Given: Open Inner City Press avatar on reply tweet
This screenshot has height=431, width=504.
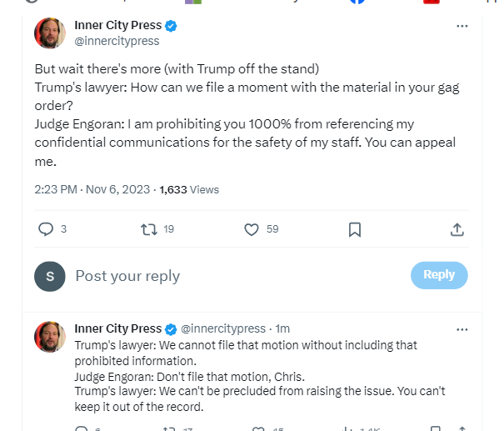Looking at the screenshot, I should [x=50, y=337].
